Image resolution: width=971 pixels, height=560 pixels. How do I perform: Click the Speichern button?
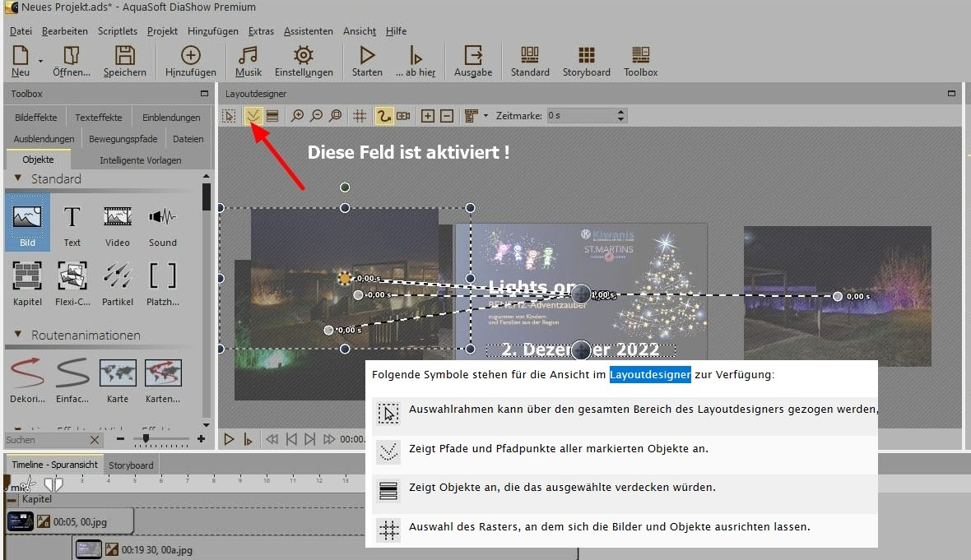click(x=124, y=61)
